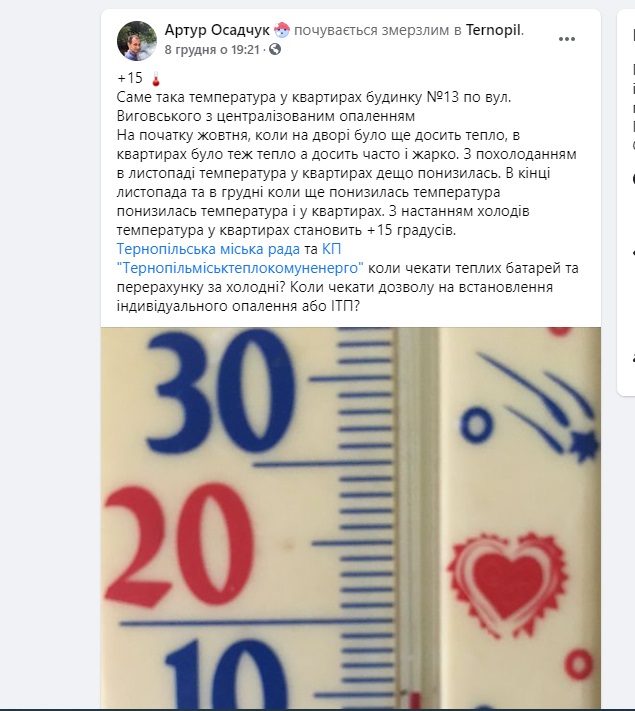The width and height of the screenshot is (635, 711).
Task: Click Артур Осадчук's profile avatar
Action: [137, 40]
